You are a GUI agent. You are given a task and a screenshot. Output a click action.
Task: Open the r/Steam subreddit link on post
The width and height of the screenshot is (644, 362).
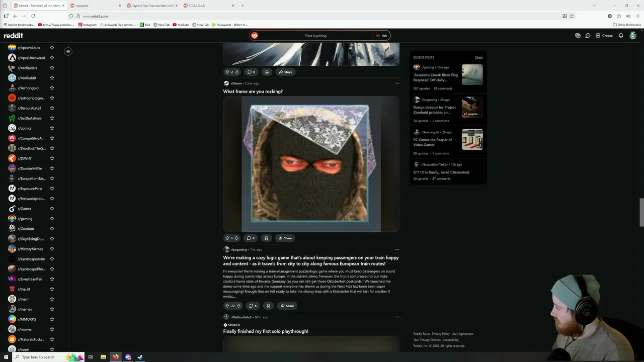click(x=236, y=83)
